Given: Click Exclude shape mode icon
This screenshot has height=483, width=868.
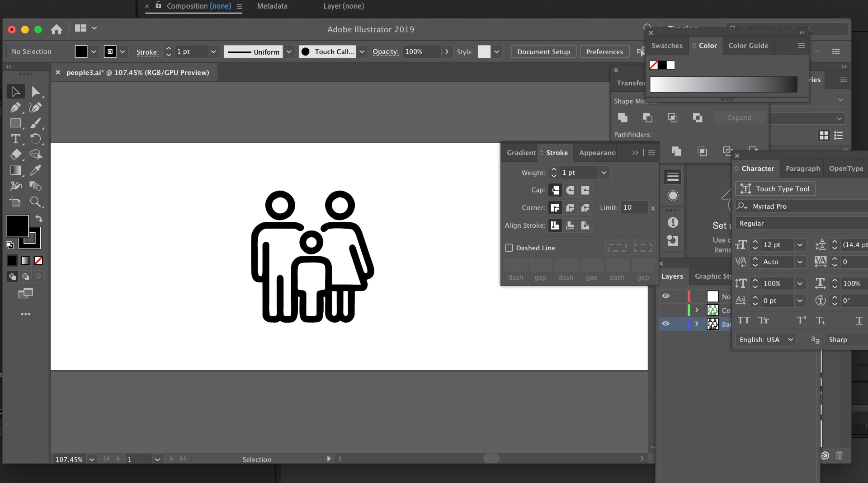Looking at the screenshot, I should tap(698, 117).
